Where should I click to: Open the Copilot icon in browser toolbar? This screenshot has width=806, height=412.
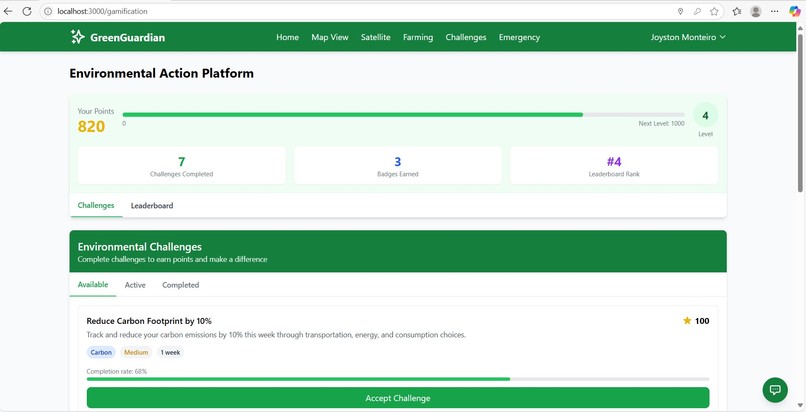[x=795, y=11]
